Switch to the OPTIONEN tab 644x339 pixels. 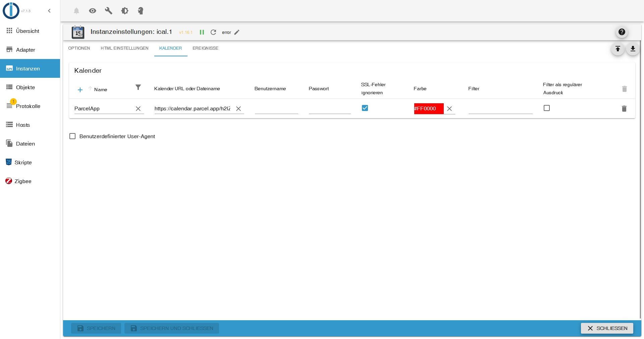79,48
